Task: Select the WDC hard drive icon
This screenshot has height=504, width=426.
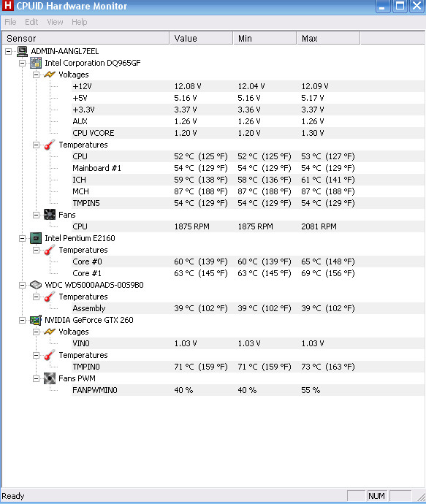Action: tap(36, 285)
